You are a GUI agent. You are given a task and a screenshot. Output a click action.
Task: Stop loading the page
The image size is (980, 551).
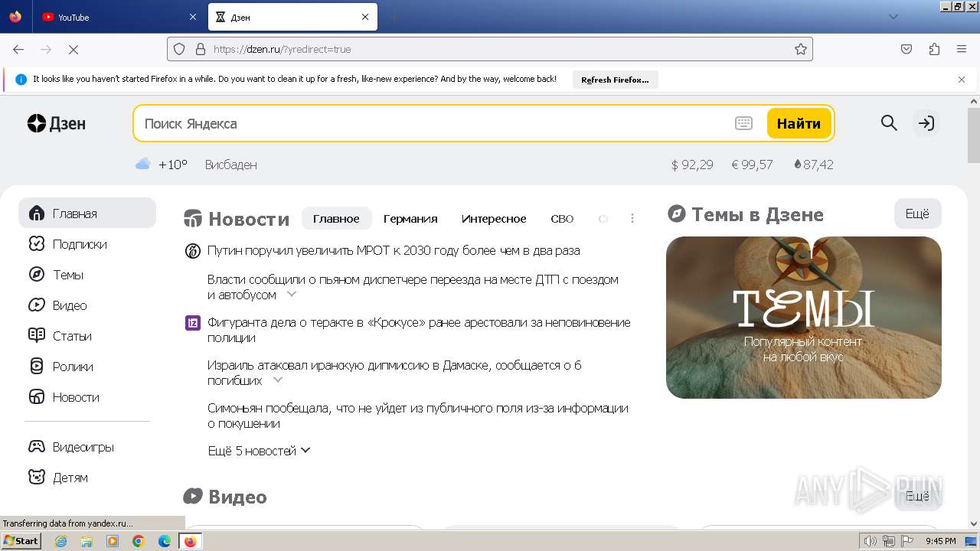point(73,49)
